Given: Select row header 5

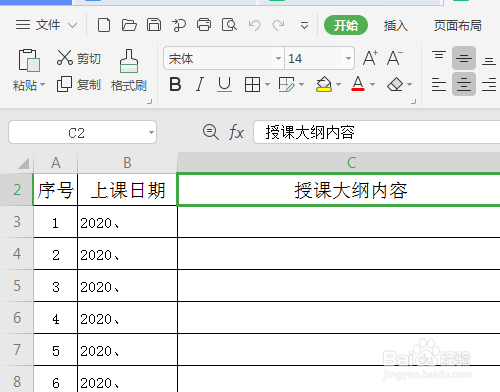Looking at the screenshot, I should pyautogui.click(x=17, y=286).
